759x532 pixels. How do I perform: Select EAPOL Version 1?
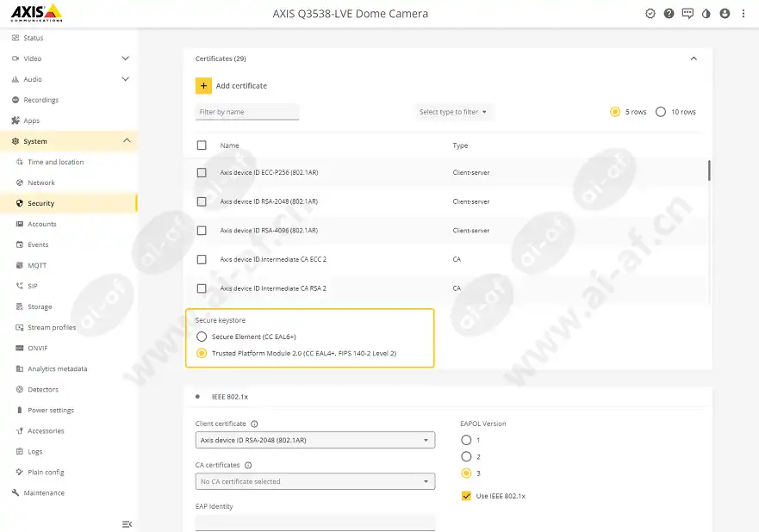click(466, 440)
